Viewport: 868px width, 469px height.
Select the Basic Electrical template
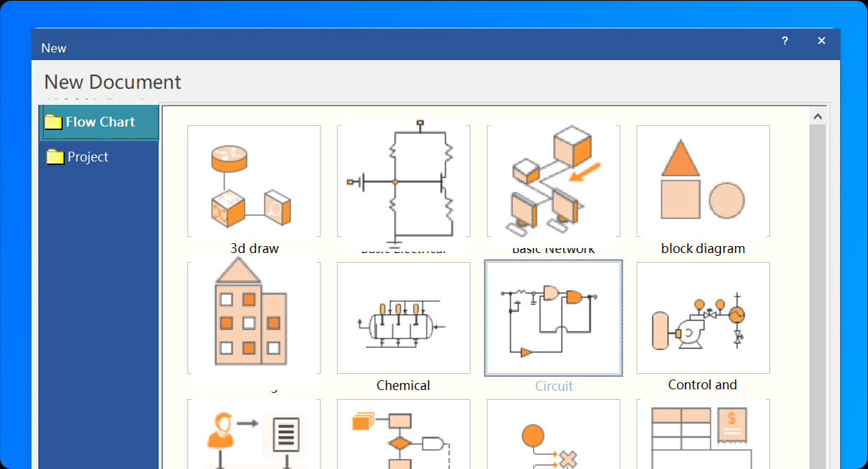click(x=404, y=180)
